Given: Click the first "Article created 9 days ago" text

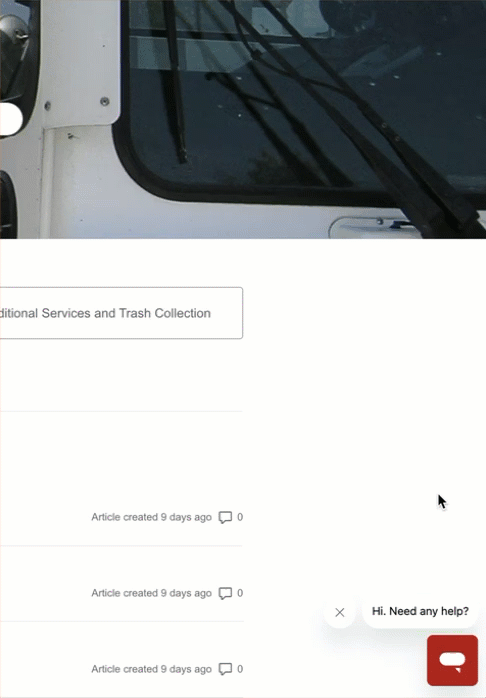Looking at the screenshot, I should tap(151, 517).
